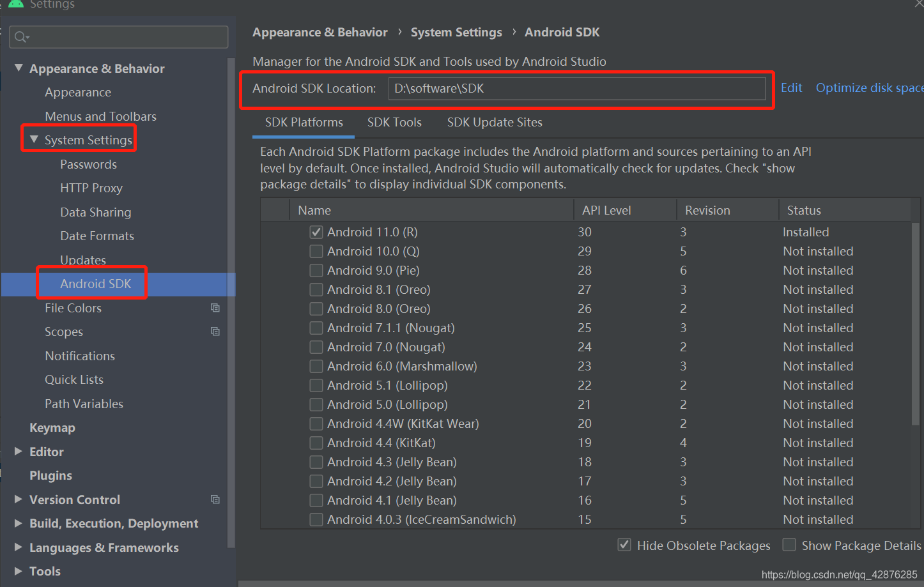Click the project-level icon beside Version Control
The image size is (924, 587).
click(215, 499)
